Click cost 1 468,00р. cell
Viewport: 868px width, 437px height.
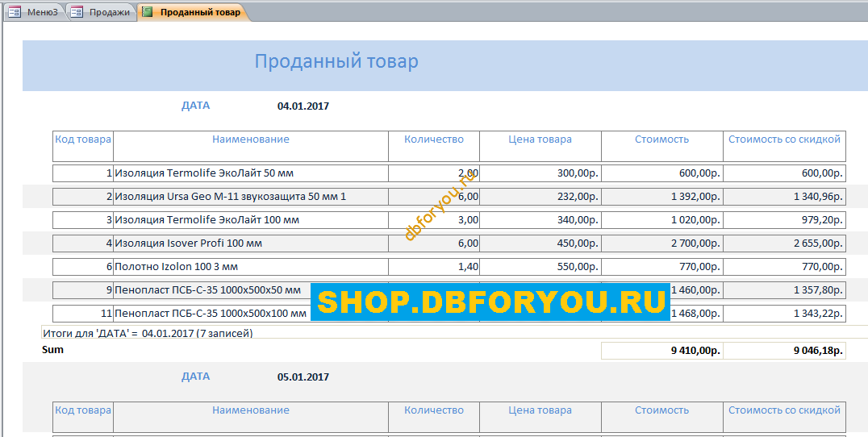click(x=696, y=314)
